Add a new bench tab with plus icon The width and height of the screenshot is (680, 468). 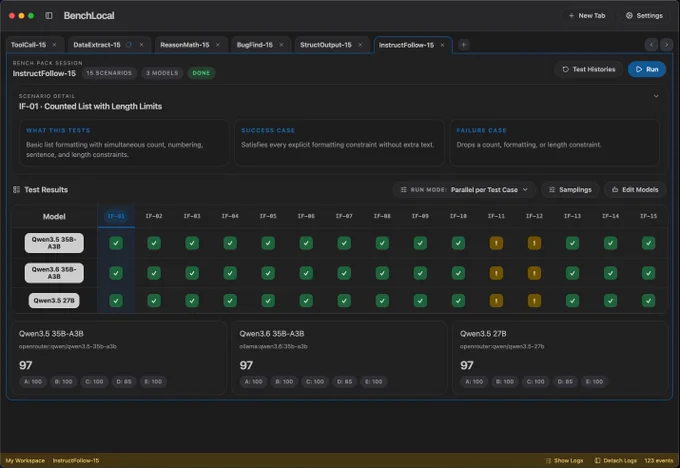pos(464,45)
